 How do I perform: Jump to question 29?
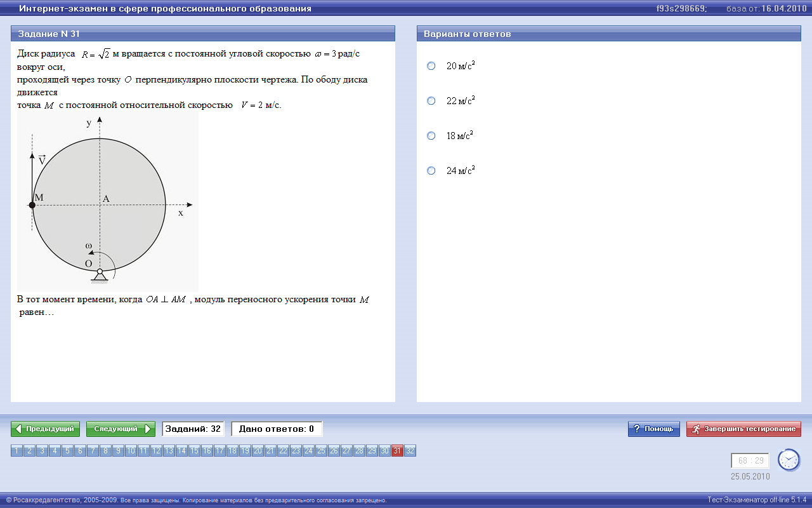[x=372, y=451]
